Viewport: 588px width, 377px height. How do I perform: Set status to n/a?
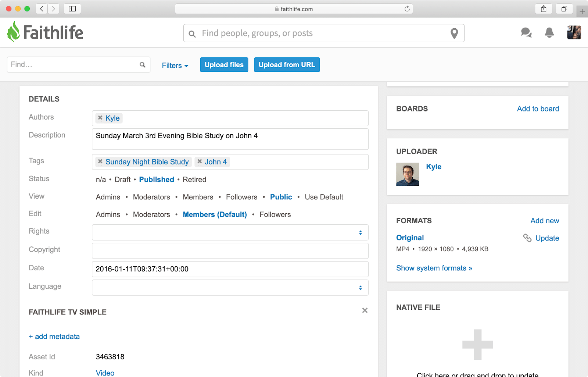(x=101, y=179)
